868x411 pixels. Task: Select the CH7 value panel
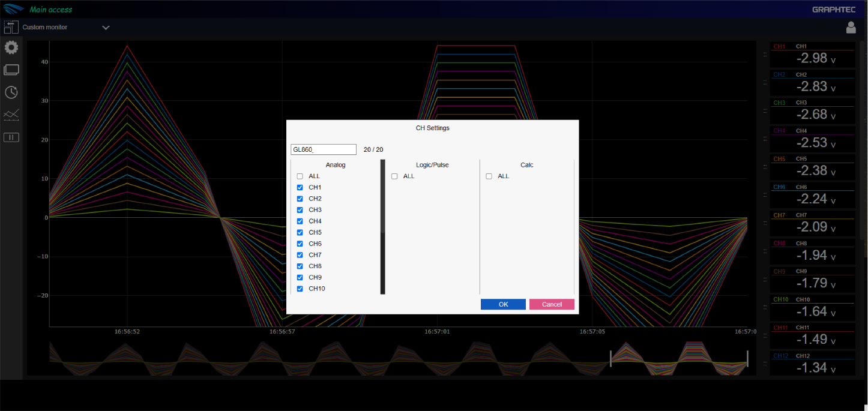[x=813, y=223]
